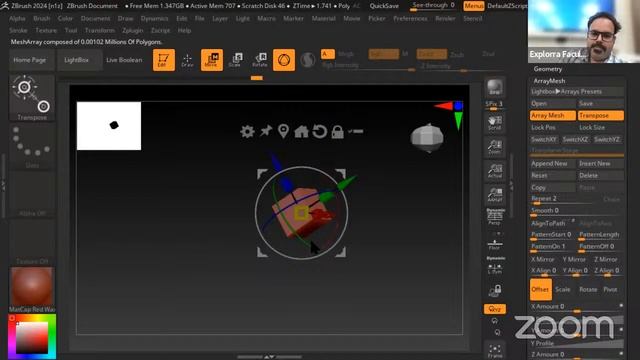Toggle X Mirror
Screen dimensions: 640x360
click(x=543, y=260)
